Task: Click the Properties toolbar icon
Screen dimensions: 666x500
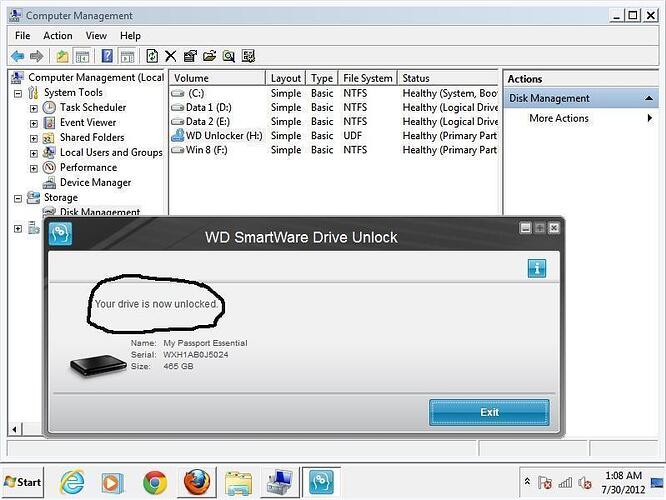Action: tap(190, 56)
